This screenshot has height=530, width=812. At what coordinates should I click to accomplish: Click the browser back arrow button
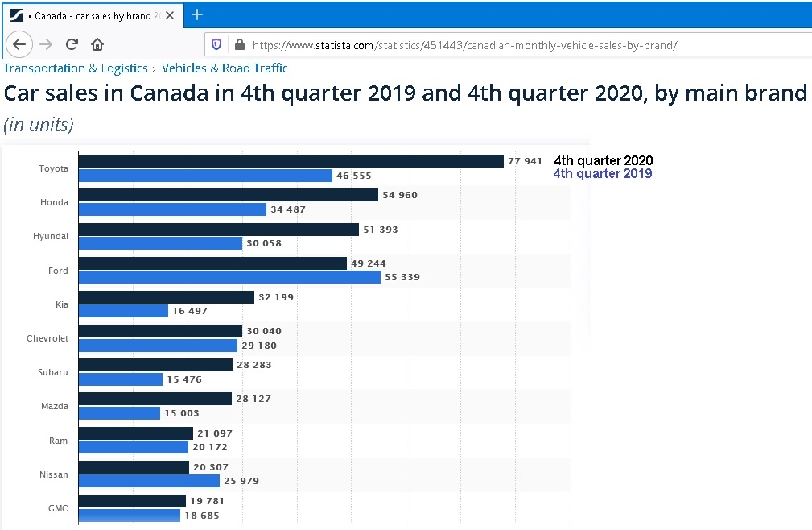click(19, 44)
